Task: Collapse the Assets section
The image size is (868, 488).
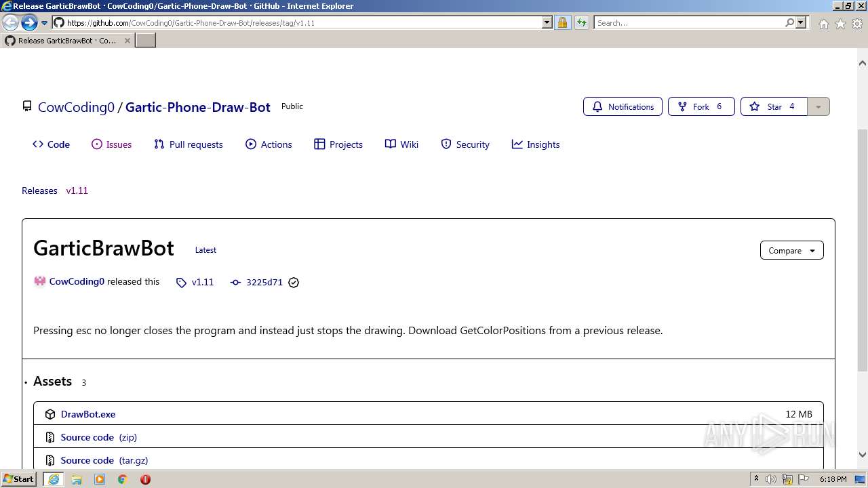Action: pyautogui.click(x=52, y=382)
